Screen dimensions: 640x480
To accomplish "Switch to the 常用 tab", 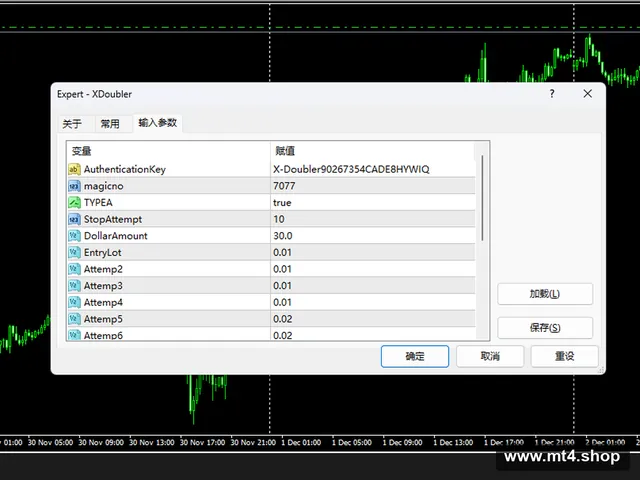I will point(110,124).
